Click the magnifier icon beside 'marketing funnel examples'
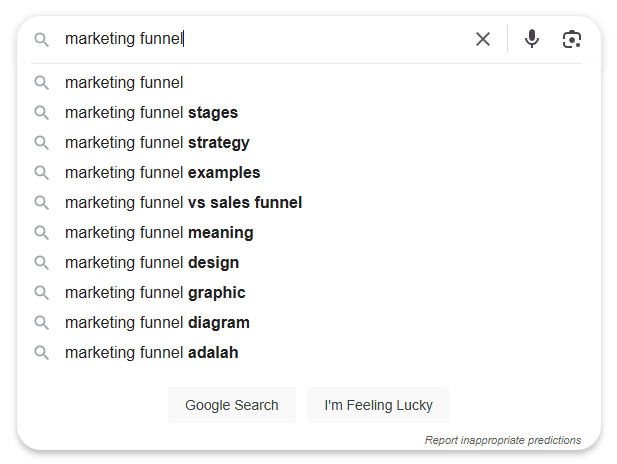Viewport: 617px width, 464px height. point(41,173)
